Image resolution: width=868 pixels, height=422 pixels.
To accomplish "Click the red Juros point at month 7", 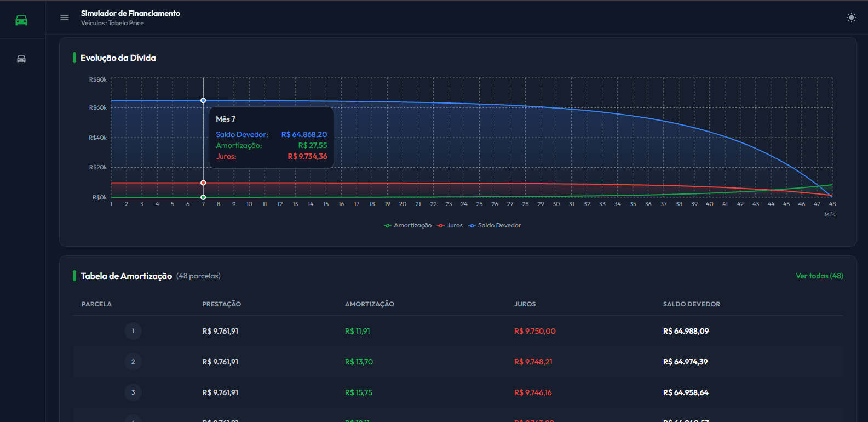I will pyautogui.click(x=203, y=183).
